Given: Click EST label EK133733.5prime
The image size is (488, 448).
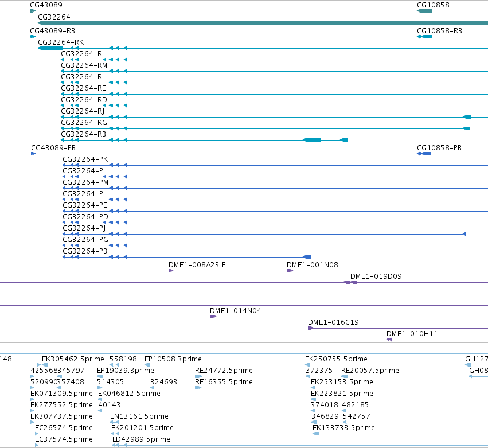Looking at the screenshot, I should point(343,428).
